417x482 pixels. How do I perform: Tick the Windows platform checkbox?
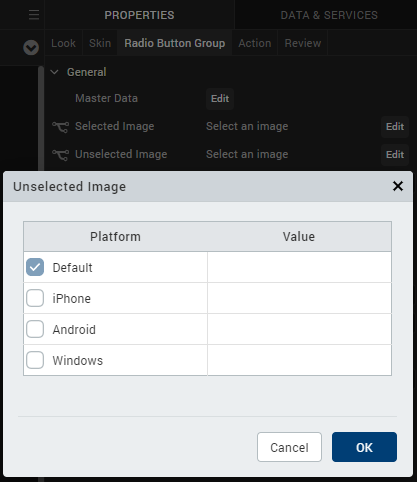coord(35,360)
